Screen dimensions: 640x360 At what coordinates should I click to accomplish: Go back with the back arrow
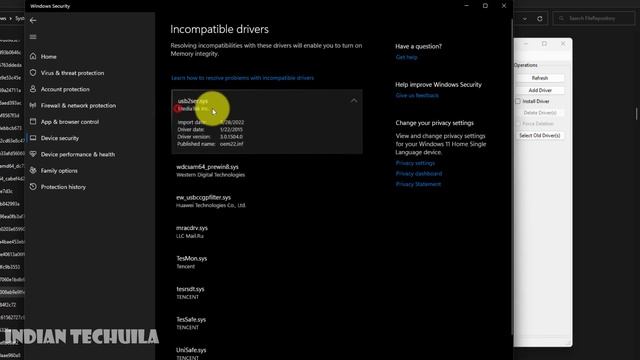(x=33, y=20)
